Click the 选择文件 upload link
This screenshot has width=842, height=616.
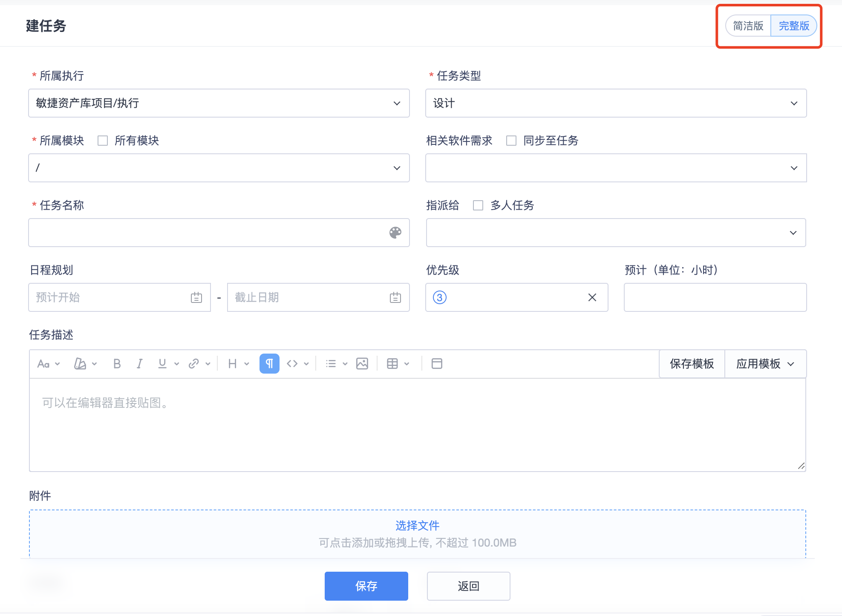[417, 526]
